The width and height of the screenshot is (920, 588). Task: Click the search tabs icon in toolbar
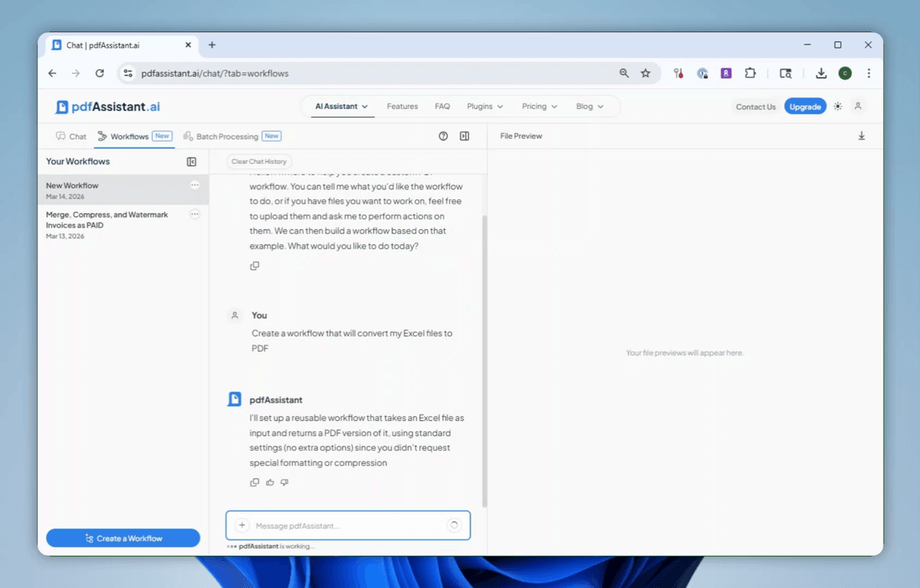(785, 74)
